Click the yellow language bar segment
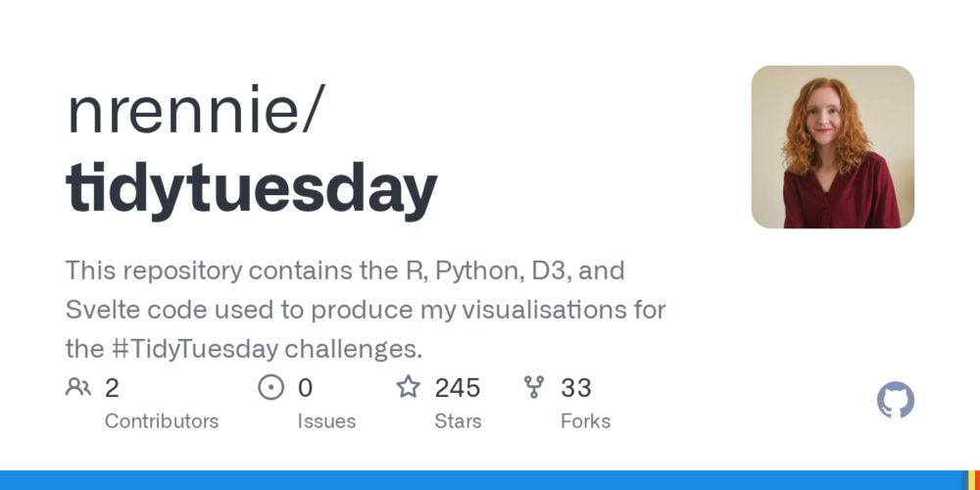Image resolution: width=980 pixels, height=490 pixels. [970, 481]
